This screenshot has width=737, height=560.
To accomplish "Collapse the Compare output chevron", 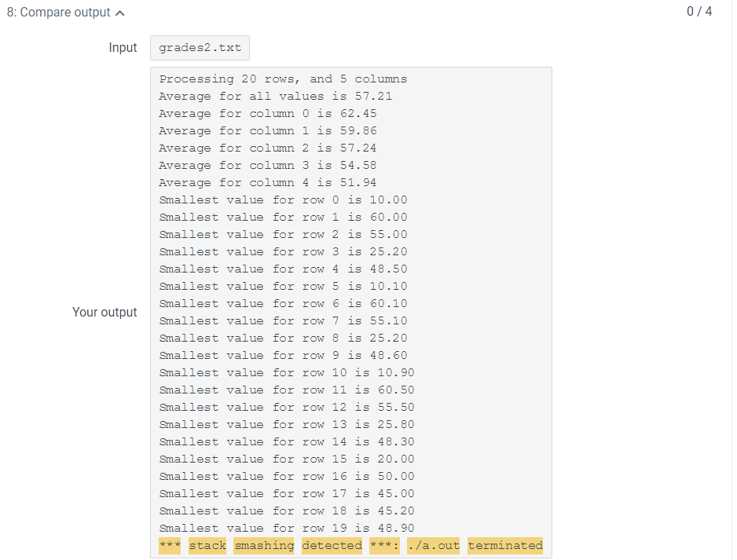I will pos(120,13).
